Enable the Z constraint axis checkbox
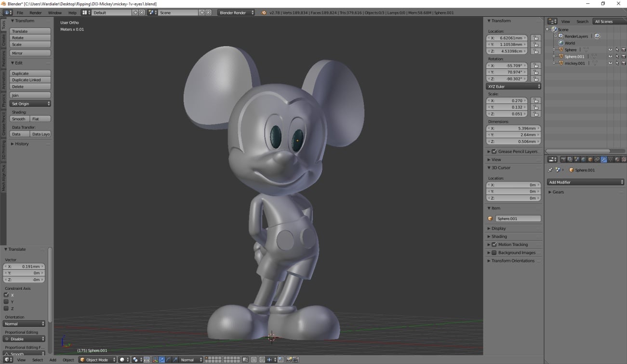 point(6,308)
